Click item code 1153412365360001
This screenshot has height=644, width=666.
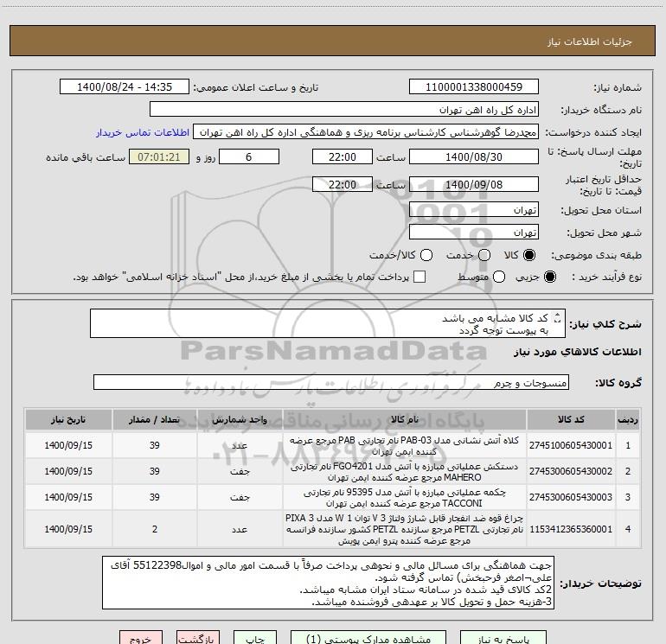[571, 529]
